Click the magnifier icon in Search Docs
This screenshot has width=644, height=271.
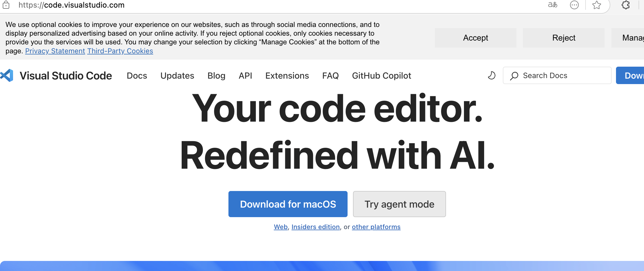tap(514, 76)
